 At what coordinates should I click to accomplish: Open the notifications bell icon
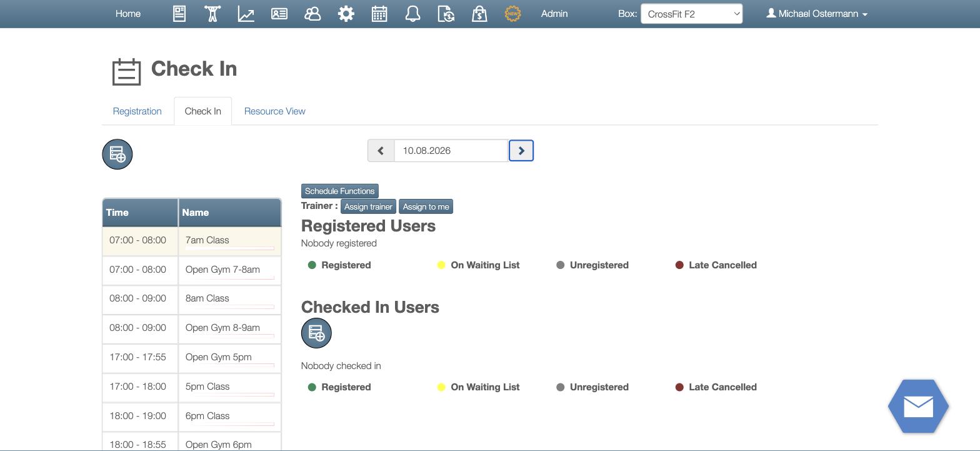point(412,14)
